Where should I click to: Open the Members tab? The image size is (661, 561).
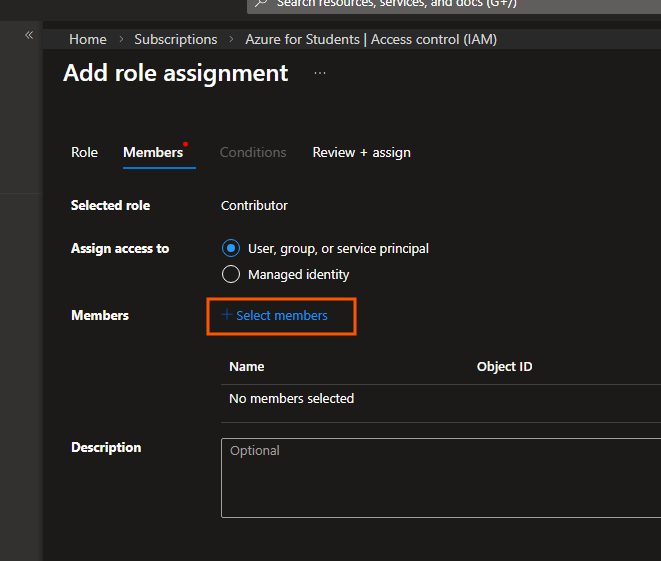point(153,152)
